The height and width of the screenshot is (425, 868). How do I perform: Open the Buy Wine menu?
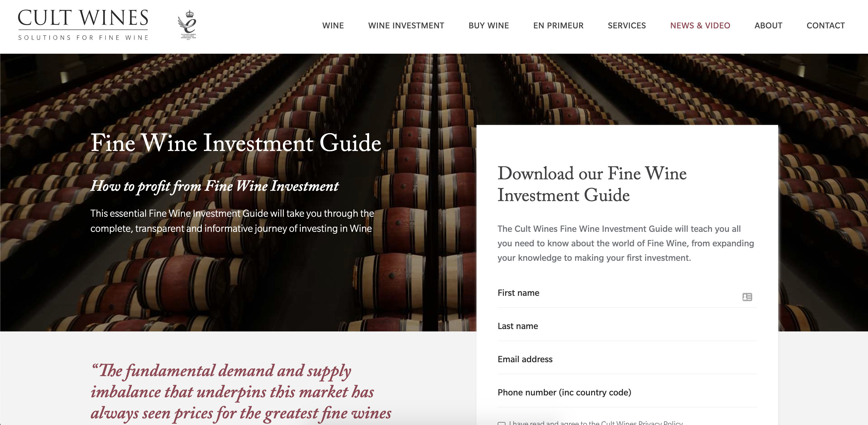click(x=489, y=26)
